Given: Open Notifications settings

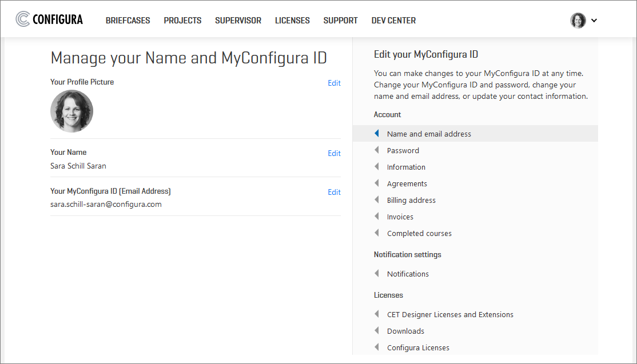Looking at the screenshot, I should click(408, 274).
